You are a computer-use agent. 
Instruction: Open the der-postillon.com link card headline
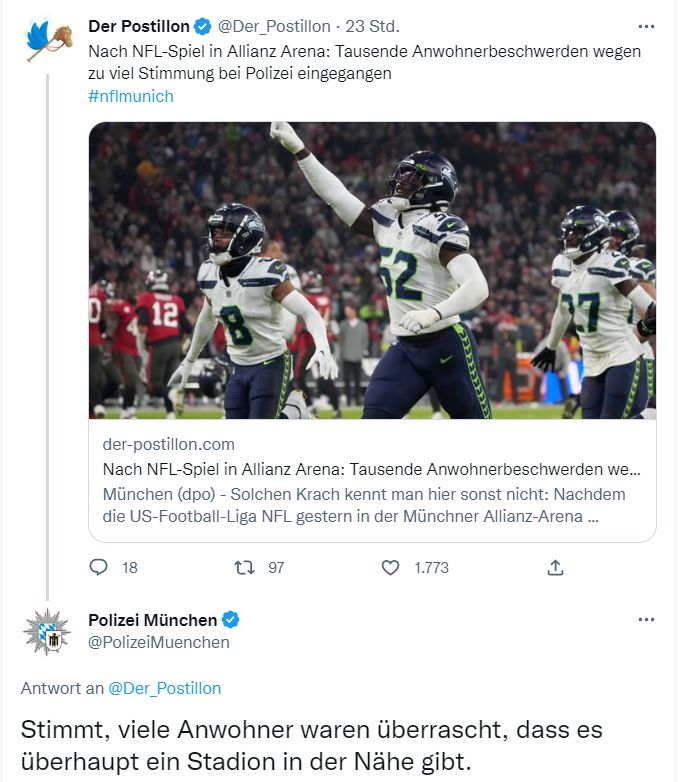(372, 468)
